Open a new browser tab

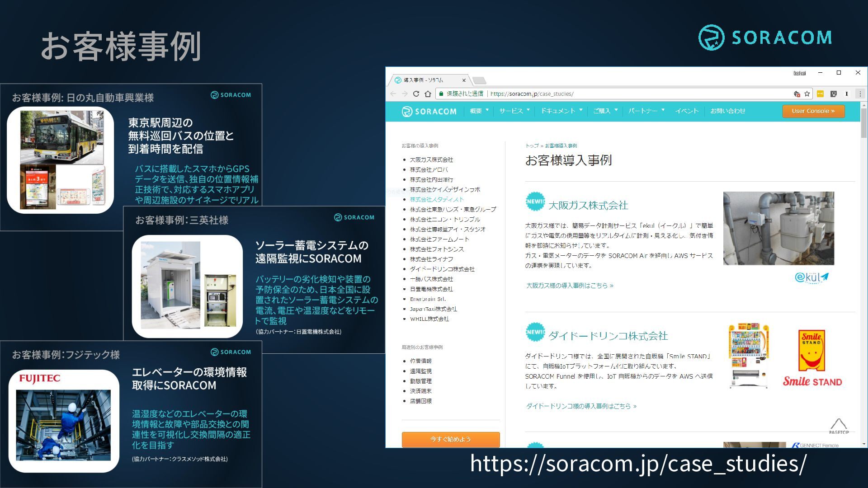(479, 80)
